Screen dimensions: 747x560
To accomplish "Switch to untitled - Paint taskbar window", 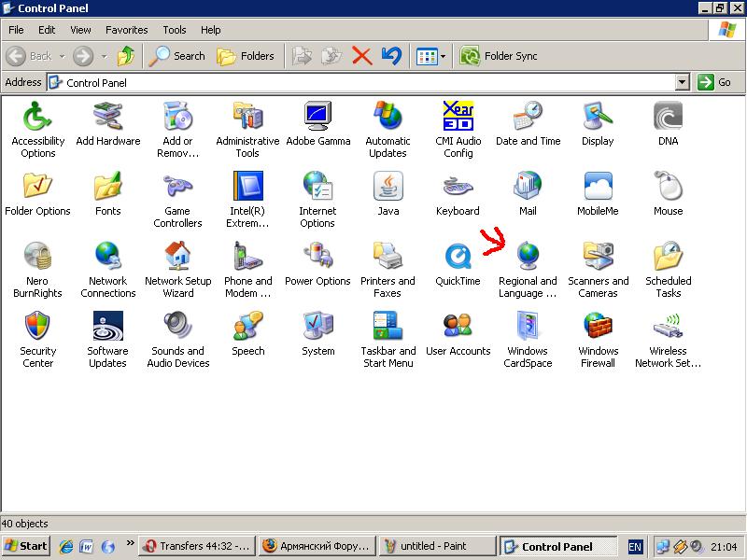I will pos(438,546).
